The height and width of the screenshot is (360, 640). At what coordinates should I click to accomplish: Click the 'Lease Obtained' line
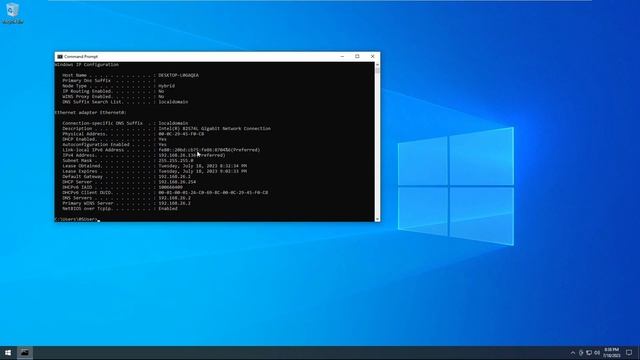point(155,166)
